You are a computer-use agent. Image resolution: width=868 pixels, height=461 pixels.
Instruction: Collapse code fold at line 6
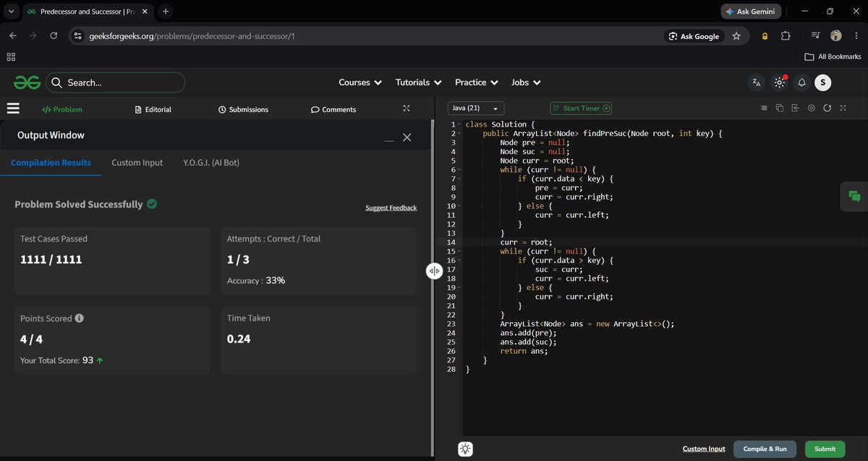459,170
